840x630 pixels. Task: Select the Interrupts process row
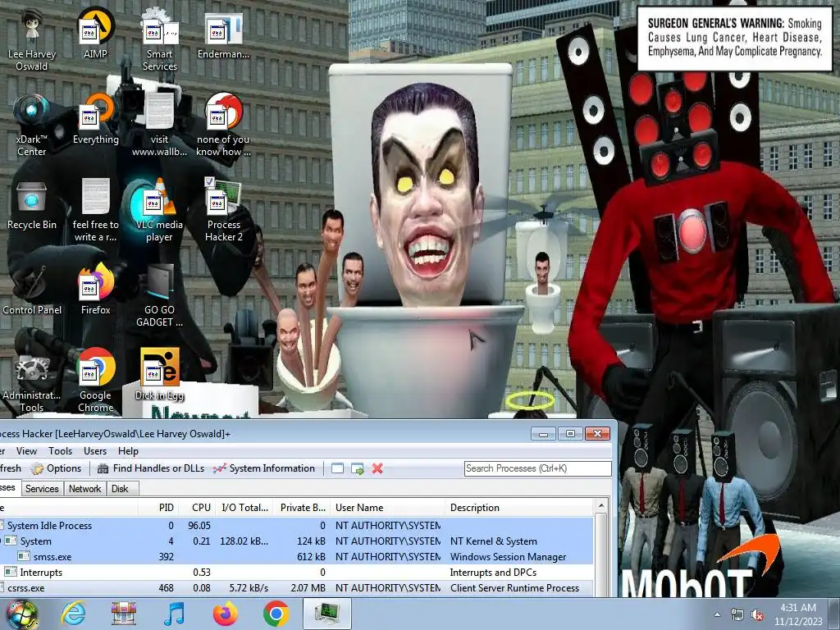(x=296, y=572)
